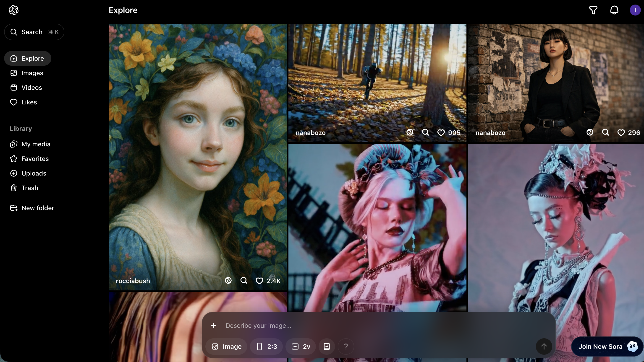
Task: Click remix icon on rocciabush portrait
Action: 228,281
